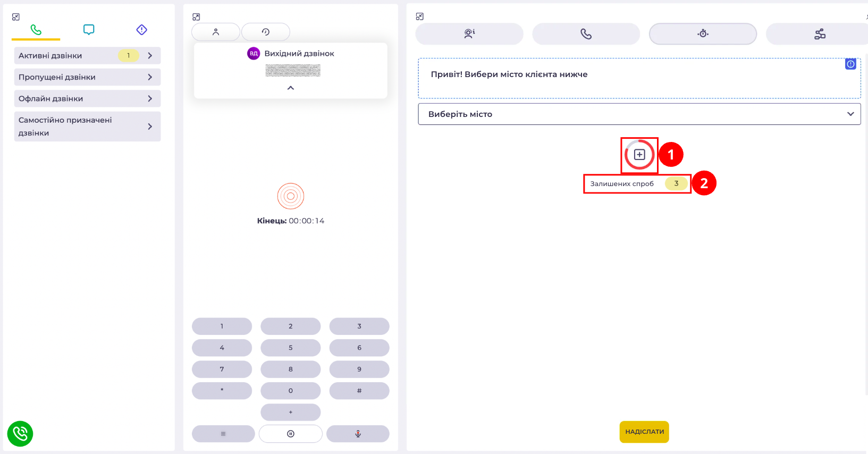Toggle the dial pad grid button
Viewport: 868px width, 454px height.
(x=223, y=434)
